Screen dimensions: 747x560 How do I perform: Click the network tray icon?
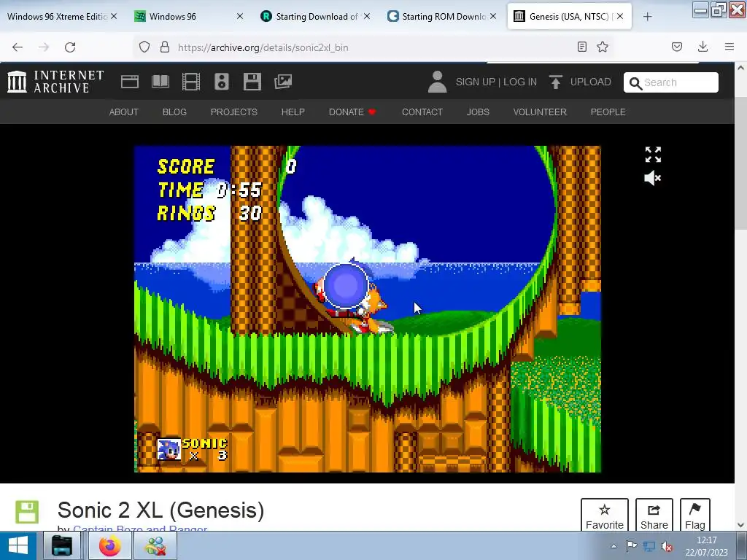tap(649, 546)
